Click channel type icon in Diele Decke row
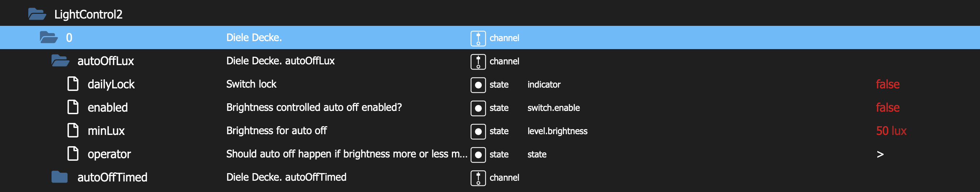 click(x=478, y=38)
